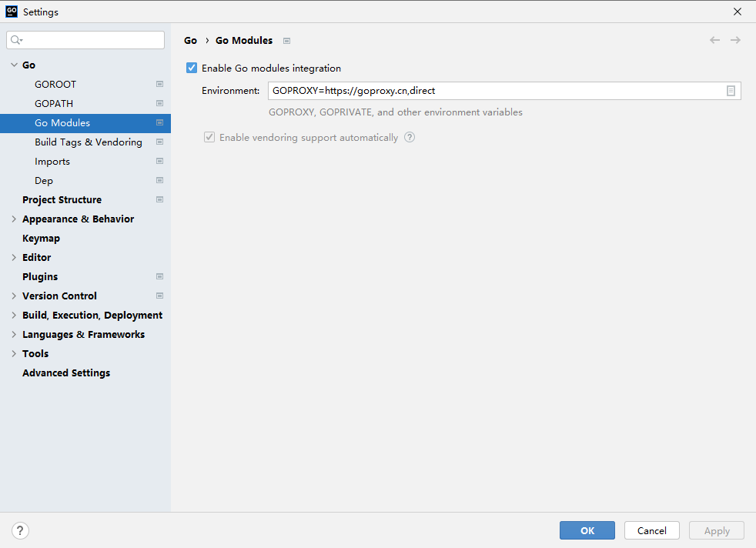Screen dimensions: 756x548
Task: Expand Appearance & Behavior section
Action: pos(14,219)
